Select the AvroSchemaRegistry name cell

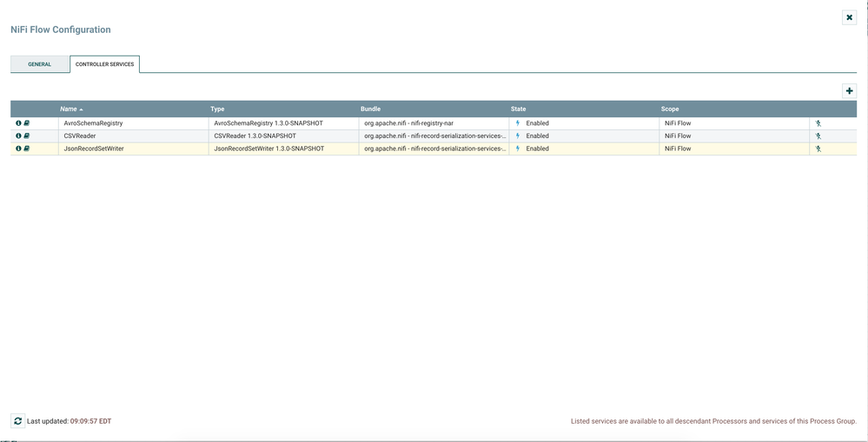(134, 122)
